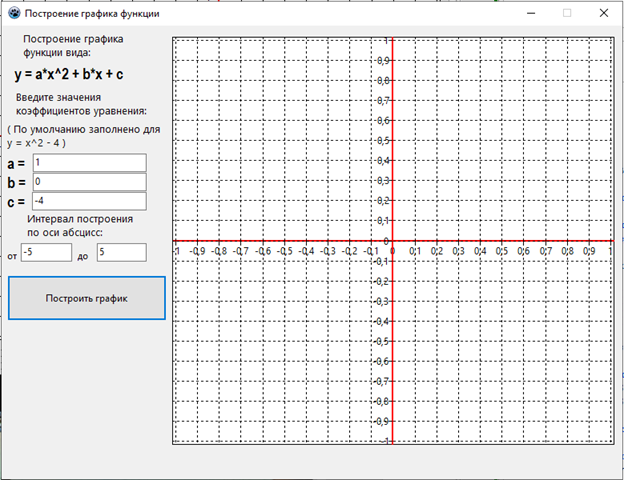Viewport: 624px width, 480px height.
Task: Click the coefficient a input field
Action: (x=89, y=162)
